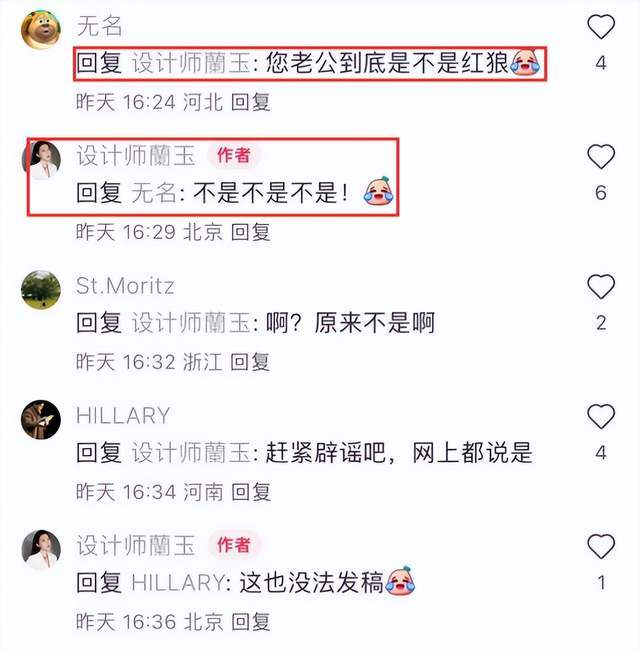The width and height of the screenshot is (640, 649).
Task: Reply to St.Moritz's 16:32 浙江 comment
Action: (250, 362)
